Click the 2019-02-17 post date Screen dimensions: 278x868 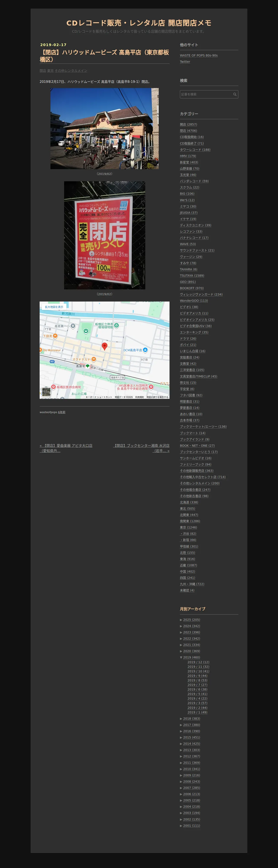click(x=53, y=45)
